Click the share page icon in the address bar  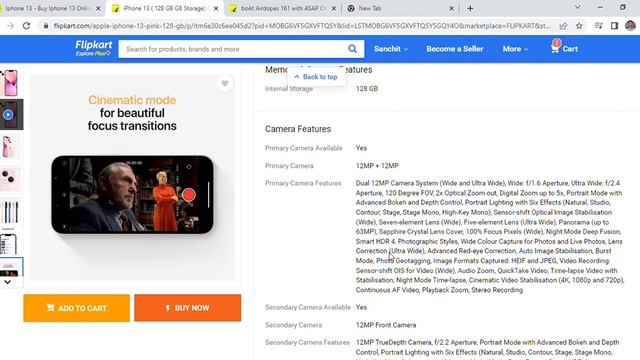563,26
